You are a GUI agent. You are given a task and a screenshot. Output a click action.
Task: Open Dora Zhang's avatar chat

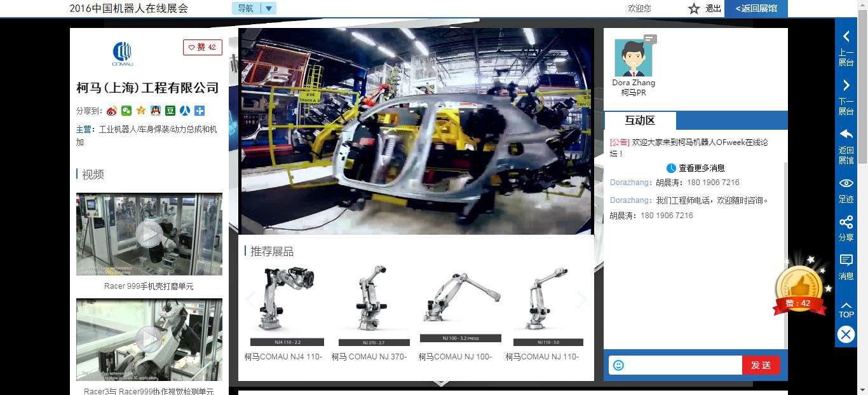[634, 58]
